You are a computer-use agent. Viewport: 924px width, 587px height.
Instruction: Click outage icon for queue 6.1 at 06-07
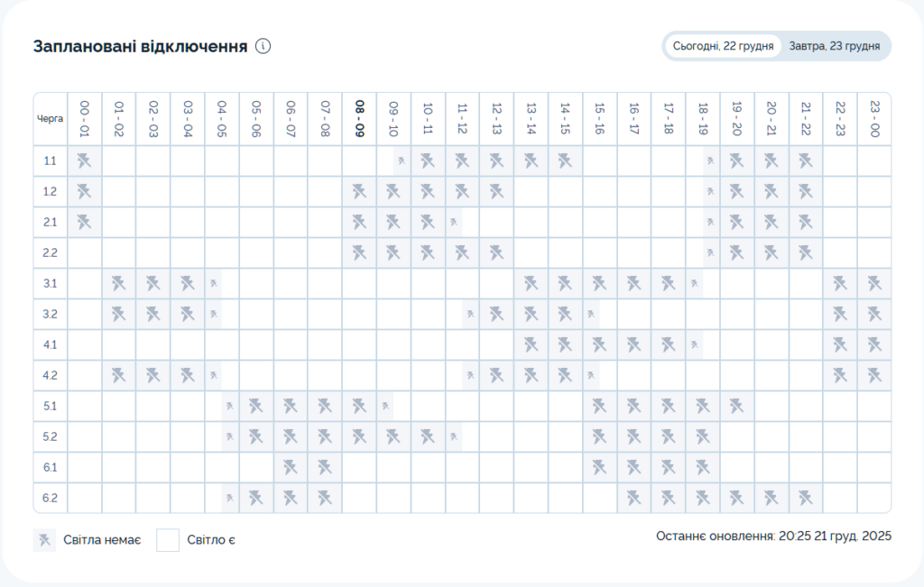[291, 467]
